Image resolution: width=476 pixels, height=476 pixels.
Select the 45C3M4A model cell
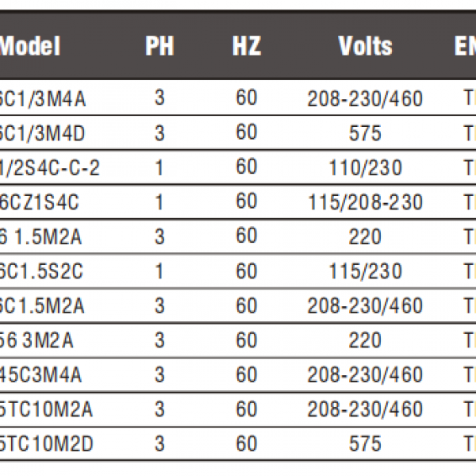pyautogui.click(x=40, y=374)
